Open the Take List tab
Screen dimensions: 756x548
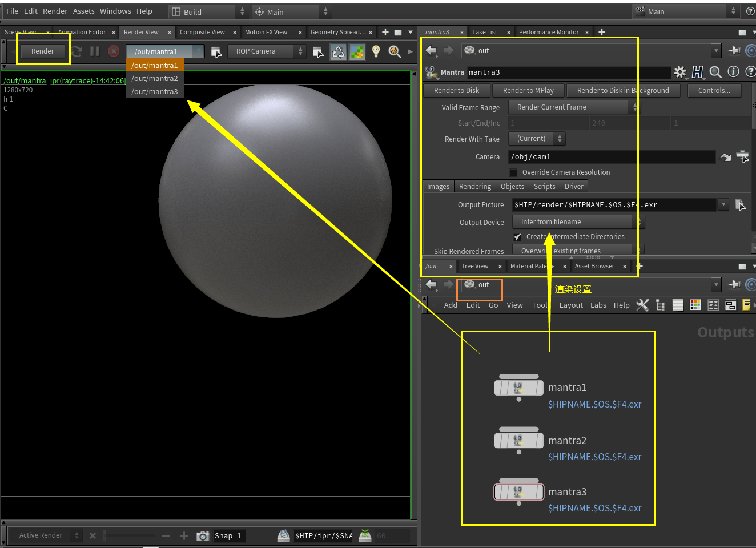tap(485, 32)
